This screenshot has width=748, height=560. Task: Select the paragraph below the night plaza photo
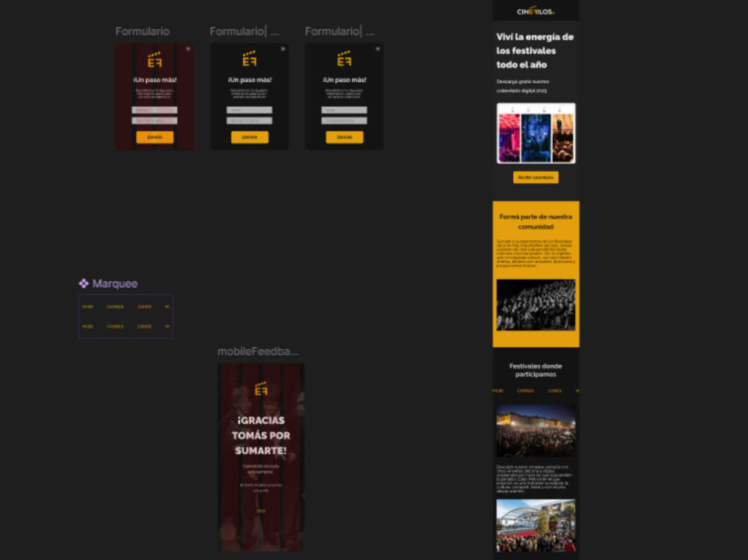(x=535, y=479)
